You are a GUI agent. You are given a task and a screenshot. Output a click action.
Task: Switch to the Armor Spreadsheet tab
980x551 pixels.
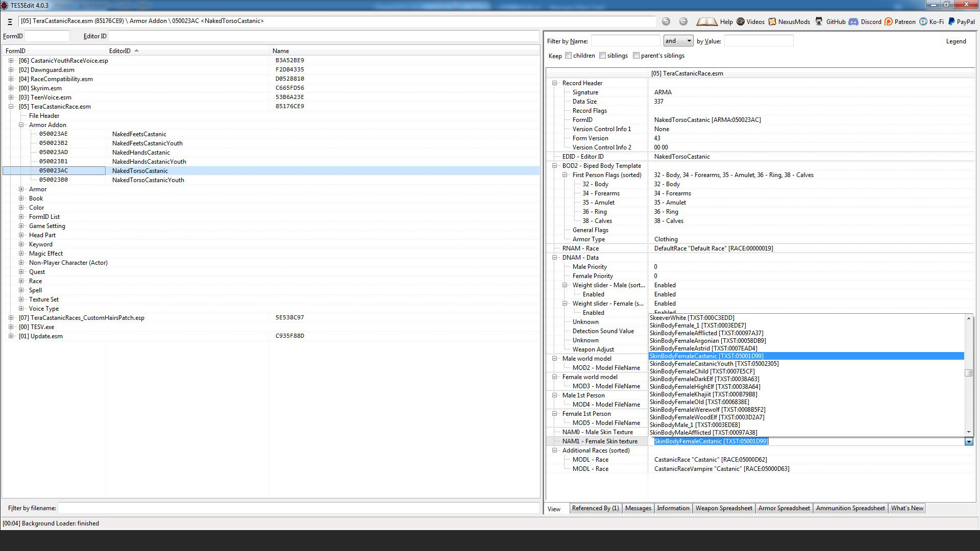[x=784, y=508]
